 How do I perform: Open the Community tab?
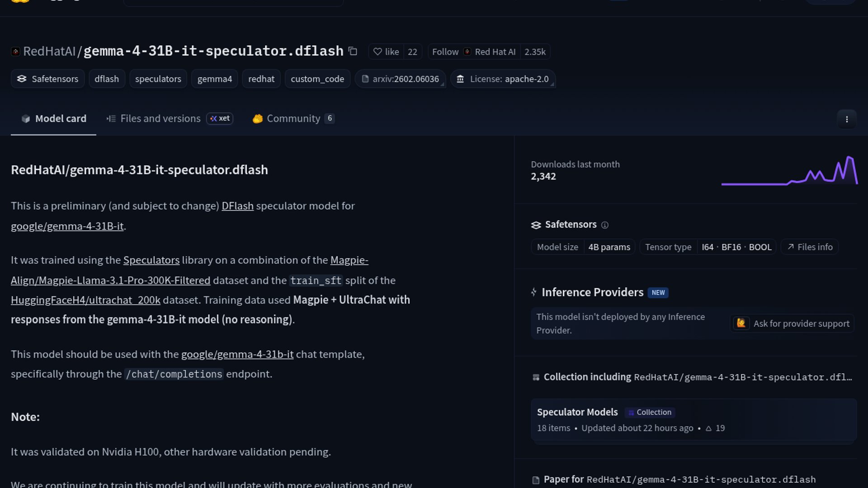pyautogui.click(x=293, y=119)
